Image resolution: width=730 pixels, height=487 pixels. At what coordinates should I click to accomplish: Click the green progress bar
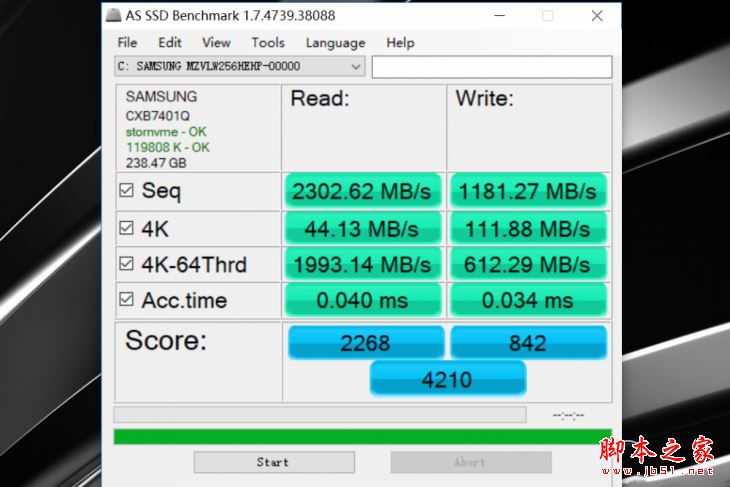click(x=363, y=437)
